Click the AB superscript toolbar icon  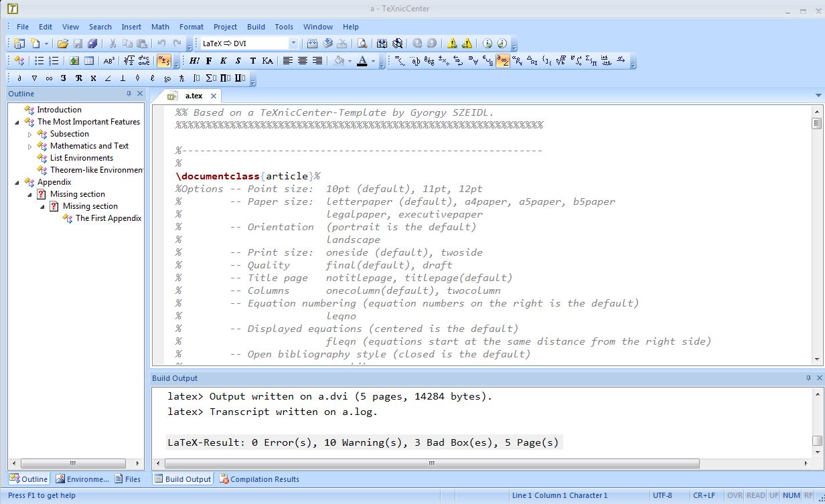109,61
